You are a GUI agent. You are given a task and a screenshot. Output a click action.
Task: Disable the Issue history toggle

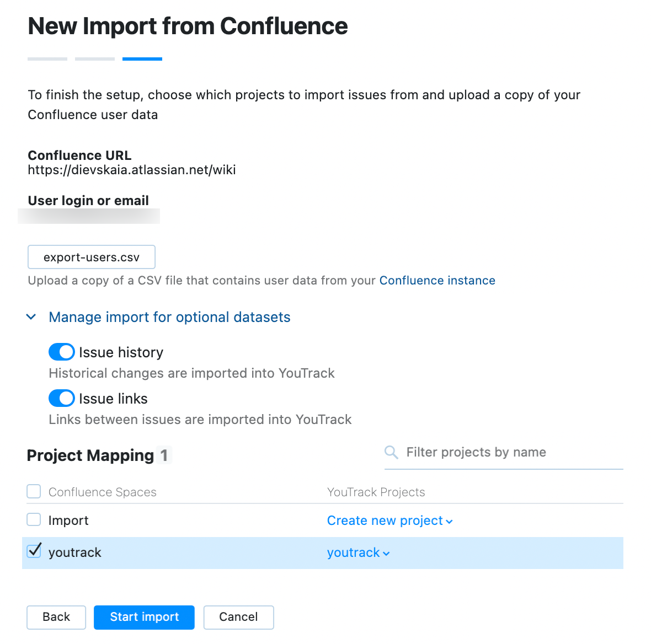pos(61,352)
